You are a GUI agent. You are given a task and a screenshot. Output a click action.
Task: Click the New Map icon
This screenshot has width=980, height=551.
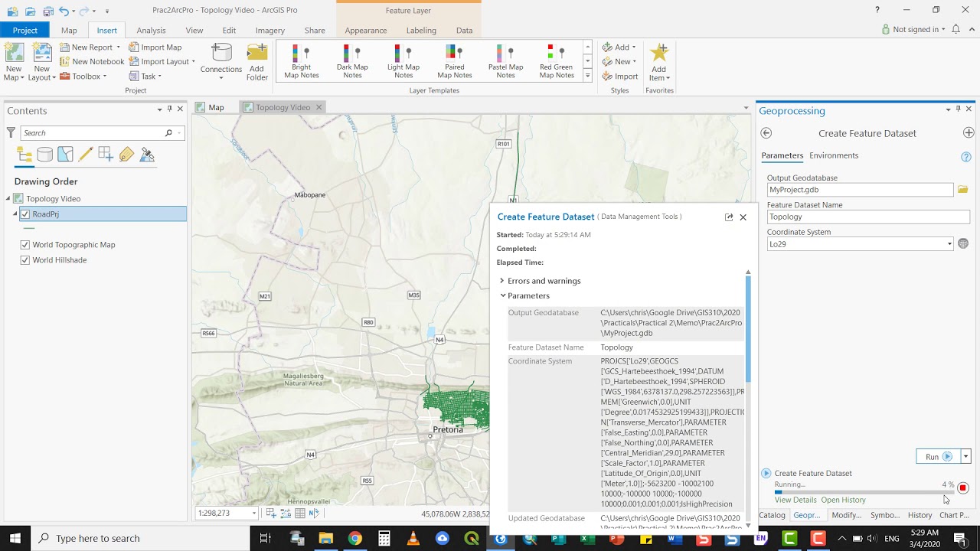14,54
